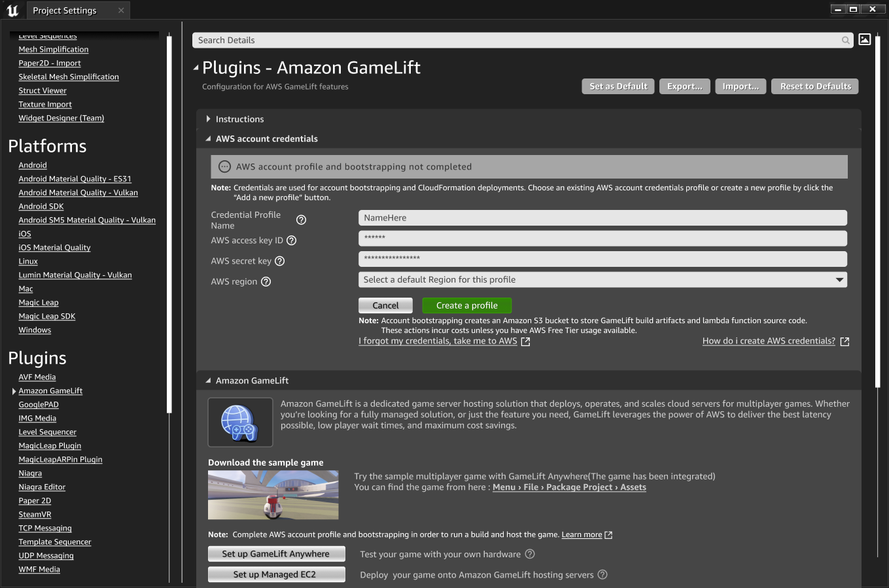Collapse the AWS account credentials section

(x=209, y=139)
